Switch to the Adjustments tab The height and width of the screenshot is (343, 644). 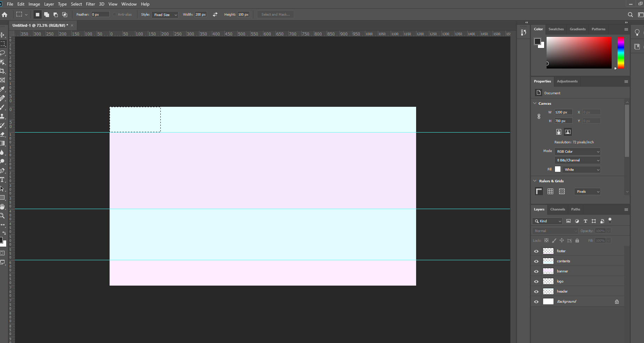[x=567, y=81]
